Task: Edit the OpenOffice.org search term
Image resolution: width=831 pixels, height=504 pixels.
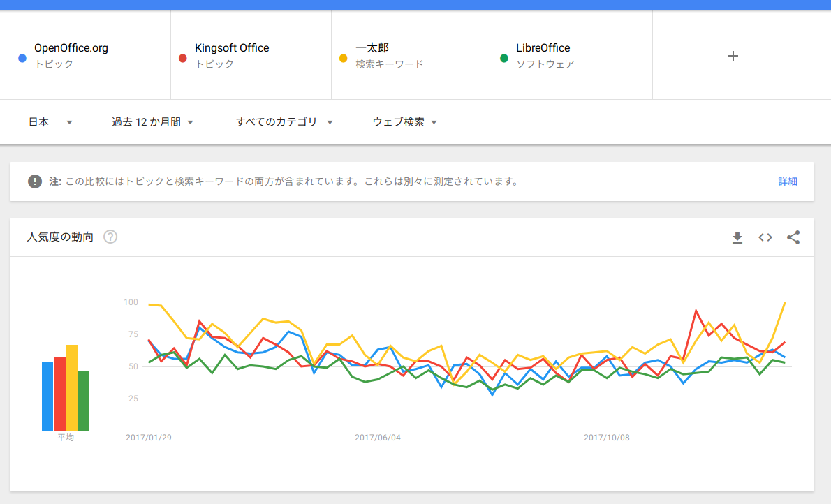Action: click(x=91, y=55)
